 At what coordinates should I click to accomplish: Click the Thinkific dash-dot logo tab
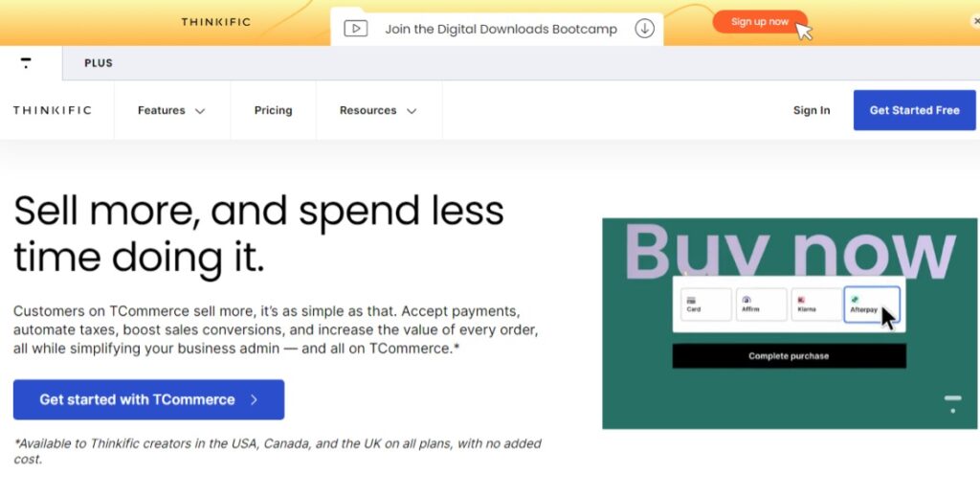[26, 62]
